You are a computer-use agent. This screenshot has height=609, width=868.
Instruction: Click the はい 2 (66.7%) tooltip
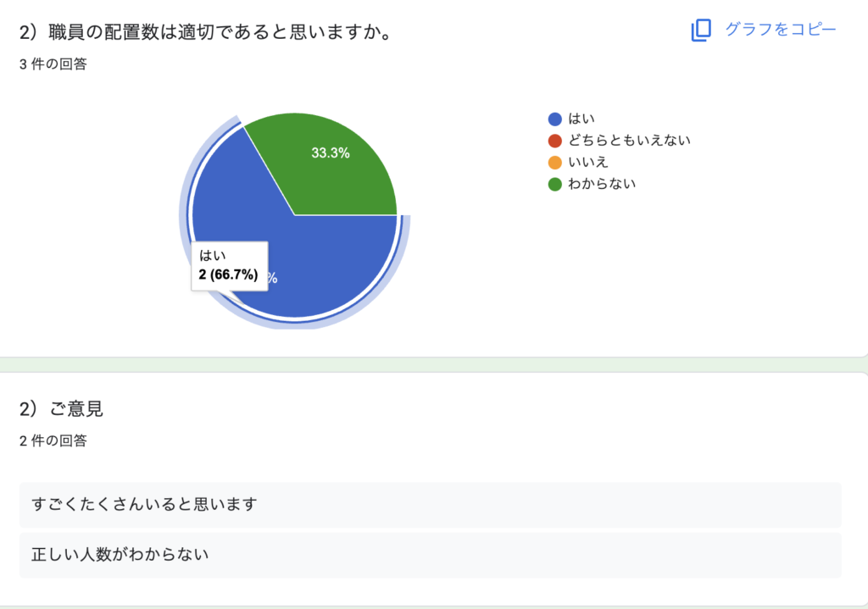tap(230, 266)
